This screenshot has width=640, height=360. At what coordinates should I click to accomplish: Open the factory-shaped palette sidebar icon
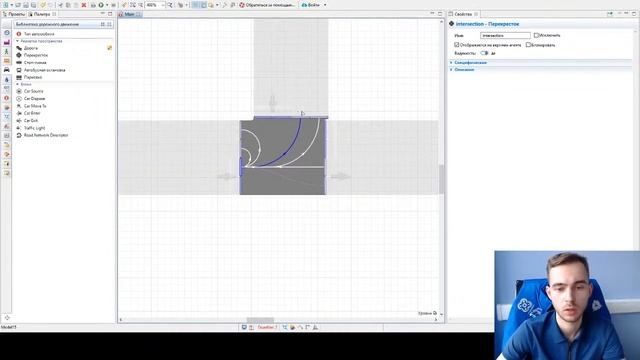[x=7, y=42]
